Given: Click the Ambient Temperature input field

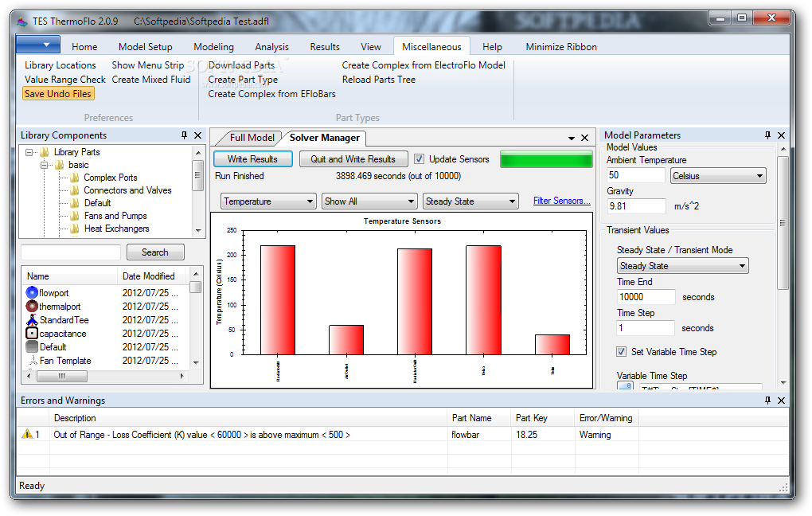Looking at the screenshot, I should (x=636, y=176).
